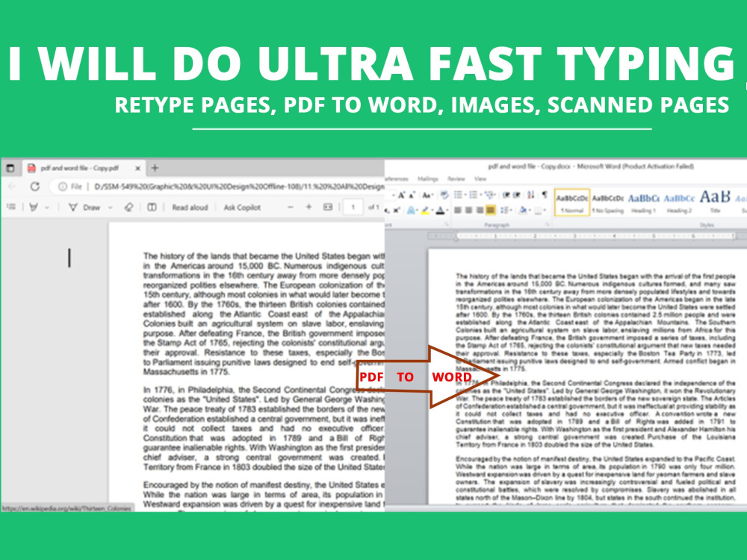This screenshot has width=747, height=560.
Task: Click the Word horizontal ruler
Action: pos(587,236)
